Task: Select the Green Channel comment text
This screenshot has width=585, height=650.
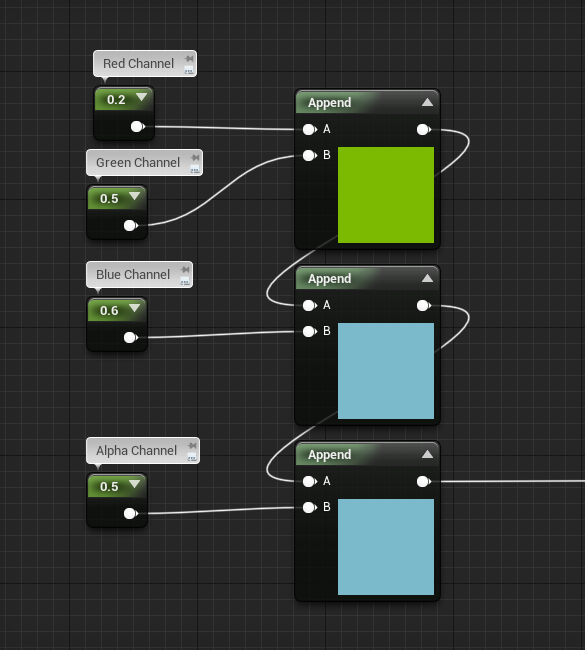Action: click(x=138, y=162)
